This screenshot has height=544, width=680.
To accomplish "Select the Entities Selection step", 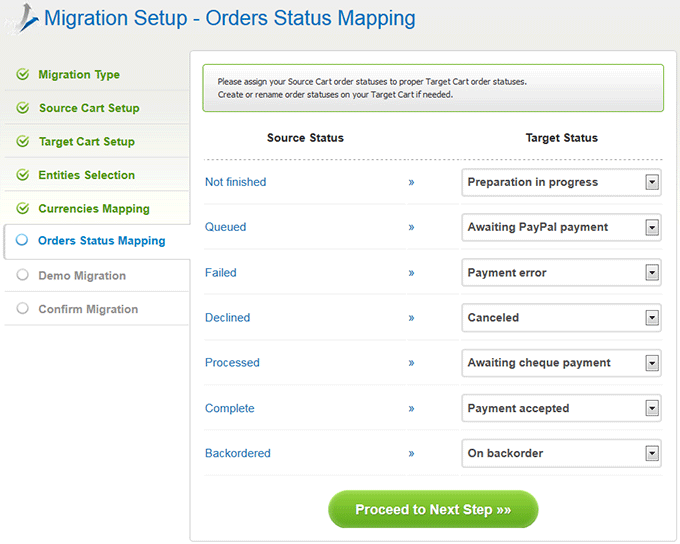I will click(x=86, y=175).
